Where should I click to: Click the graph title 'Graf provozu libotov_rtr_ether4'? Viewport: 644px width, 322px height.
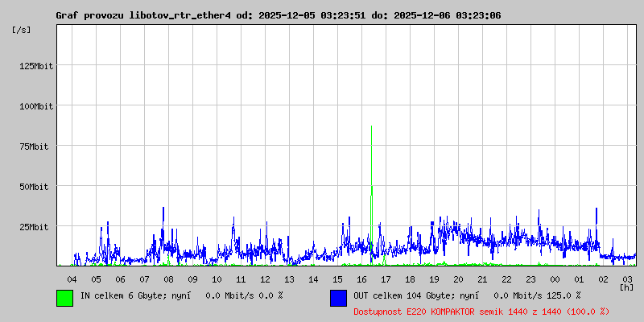click(143, 15)
